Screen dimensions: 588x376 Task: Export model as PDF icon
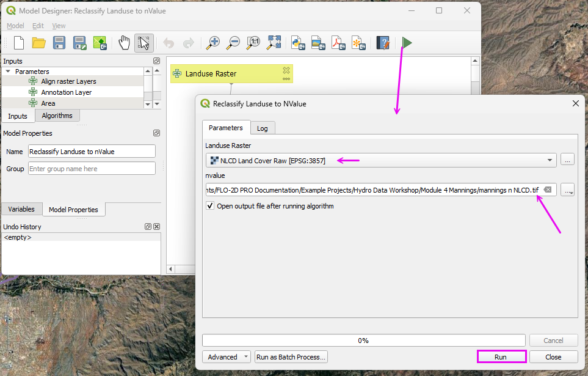coord(338,43)
